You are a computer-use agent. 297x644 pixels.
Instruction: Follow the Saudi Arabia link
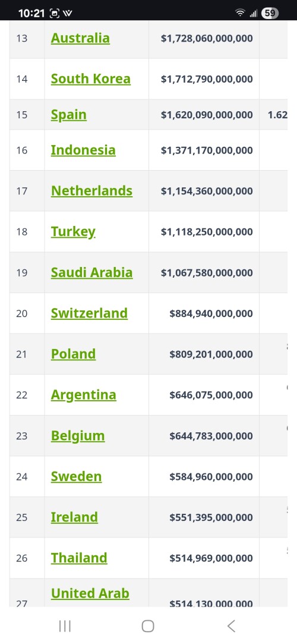click(x=91, y=273)
